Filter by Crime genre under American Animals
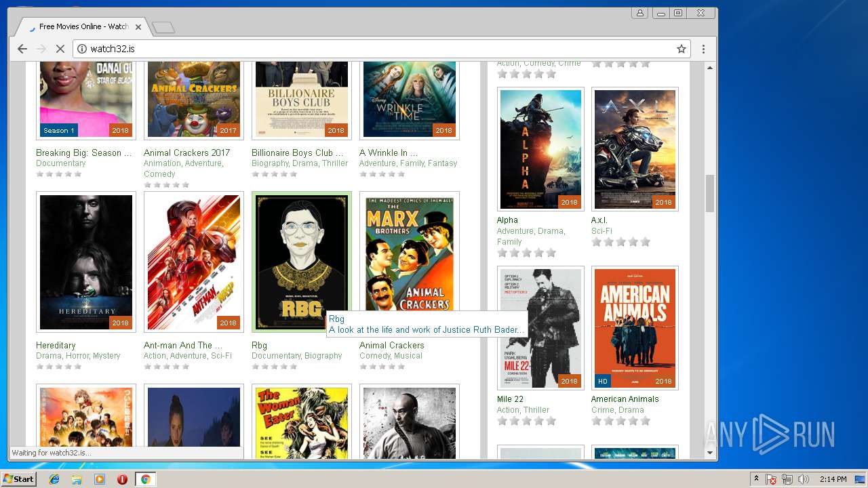 click(602, 410)
